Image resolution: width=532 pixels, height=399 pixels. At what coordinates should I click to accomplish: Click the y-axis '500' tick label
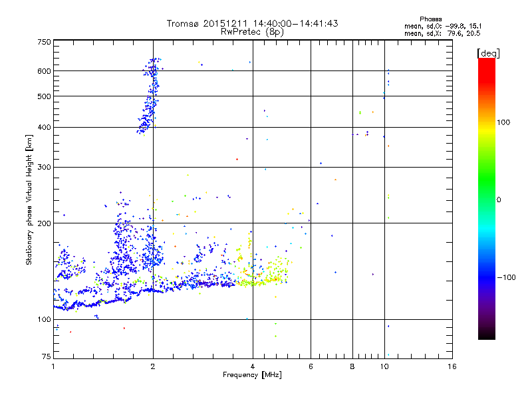[44, 96]
